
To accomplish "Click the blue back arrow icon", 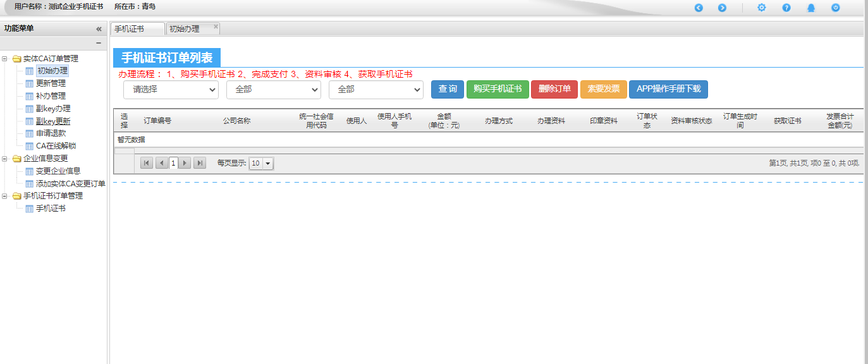I will click(699, 8).
